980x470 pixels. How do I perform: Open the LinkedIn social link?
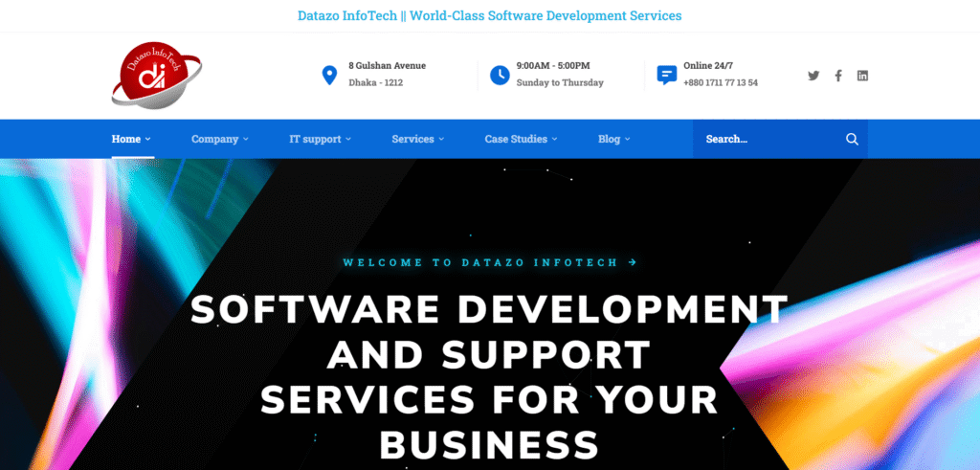click(x=862, y=76)
